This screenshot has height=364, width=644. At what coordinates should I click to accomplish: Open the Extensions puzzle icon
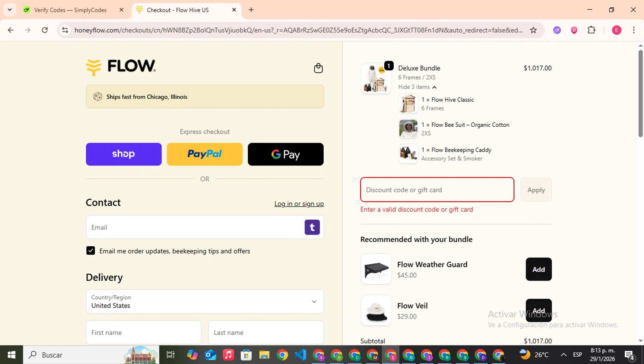(x=591, y=30)
